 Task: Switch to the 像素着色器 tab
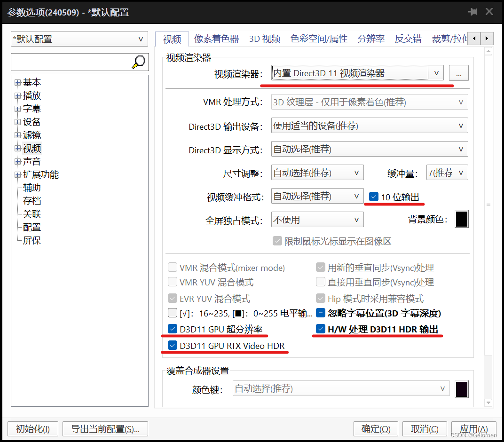[x=216, y=39]
